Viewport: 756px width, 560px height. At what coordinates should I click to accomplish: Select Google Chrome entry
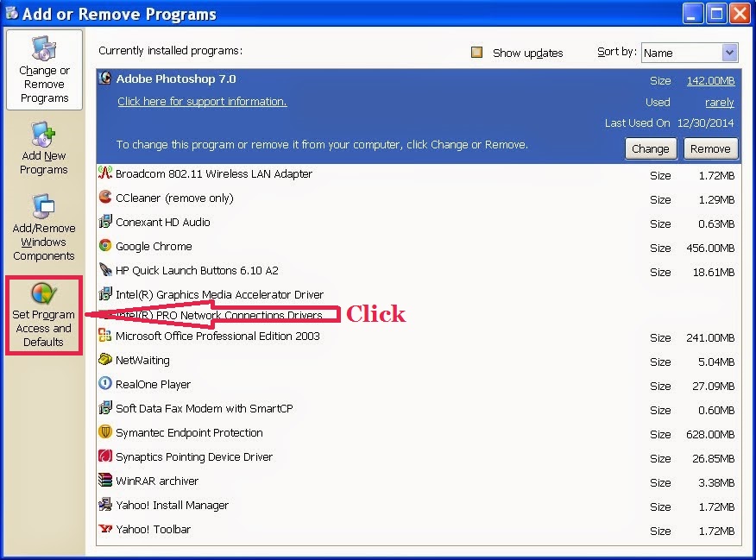click(x=419, y=248)
